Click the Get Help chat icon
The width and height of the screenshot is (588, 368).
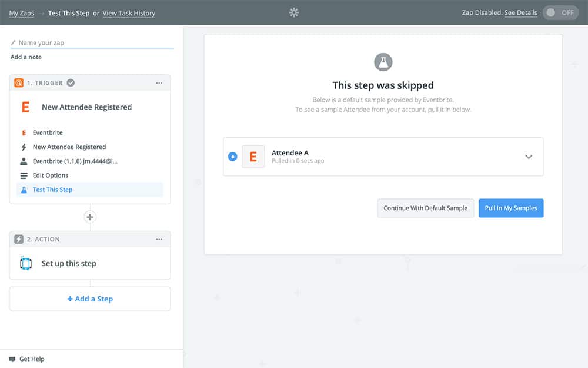pyautogui.click(x=12, y=359)
